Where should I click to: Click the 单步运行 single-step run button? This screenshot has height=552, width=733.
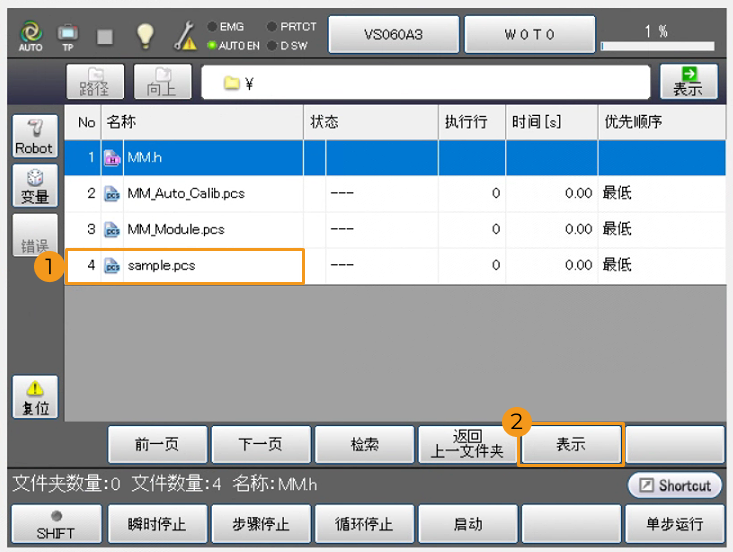pos(675,524)
